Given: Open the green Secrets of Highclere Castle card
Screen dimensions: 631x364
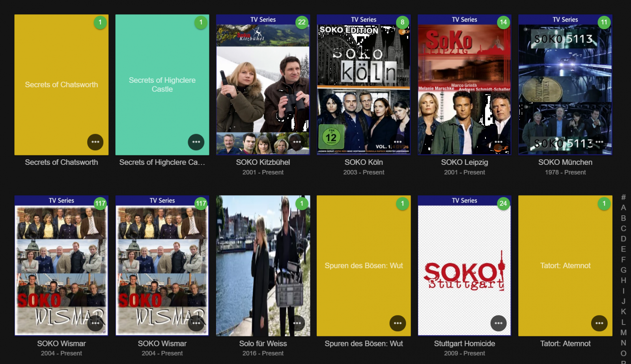Looking at the screenshot, I should [162, 85].
